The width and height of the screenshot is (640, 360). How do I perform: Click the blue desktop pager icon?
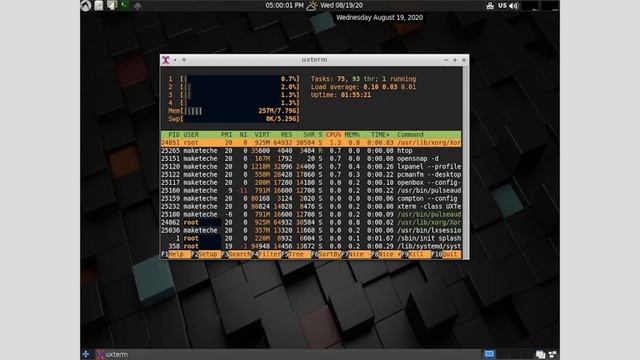click(489, 354)
